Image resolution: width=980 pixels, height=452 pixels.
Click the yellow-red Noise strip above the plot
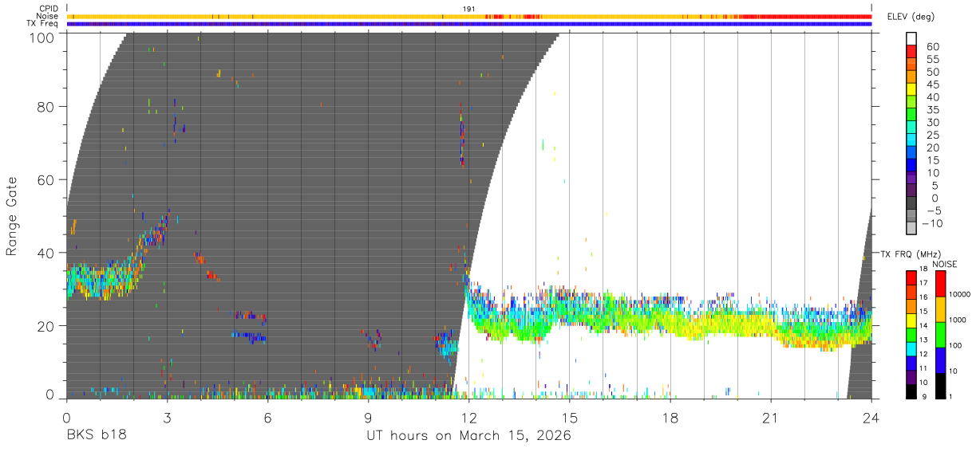(468, 16)
